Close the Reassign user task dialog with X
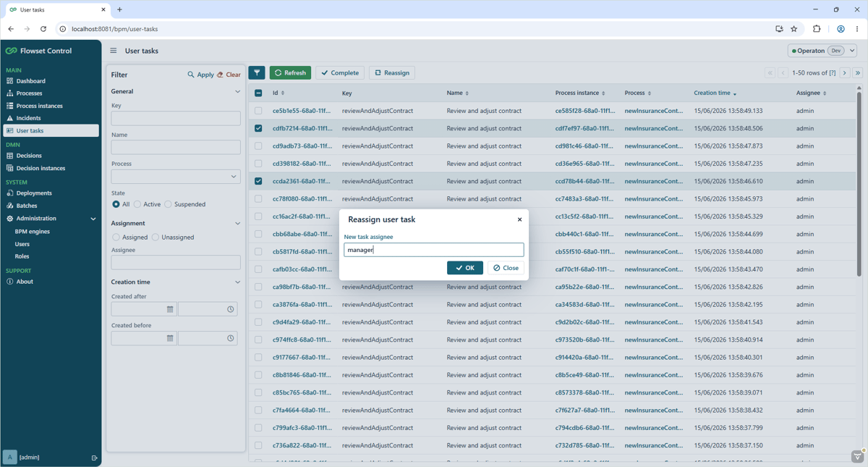 (519, 219)
